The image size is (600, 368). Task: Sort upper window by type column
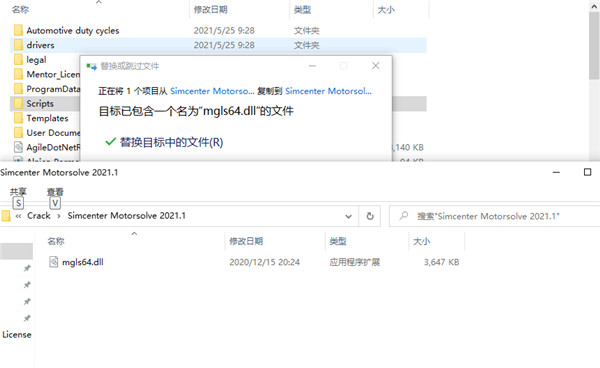point(302,10)
